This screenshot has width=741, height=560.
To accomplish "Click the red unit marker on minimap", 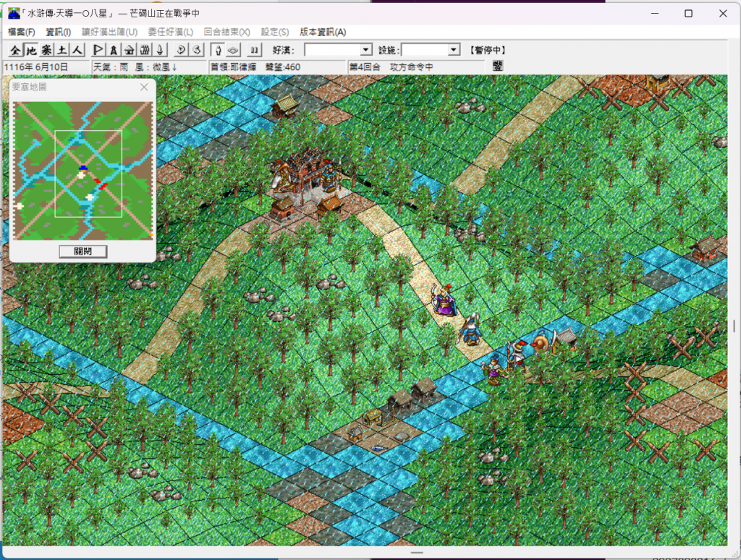I will 101,184.
